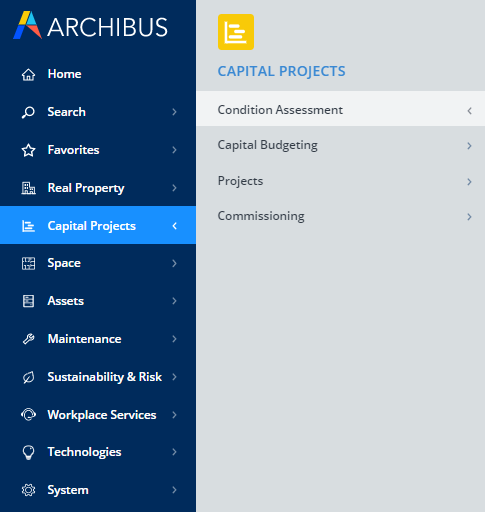Click the Maintenance wrench icon
485x512 pixels.
[x=28, y=339]
